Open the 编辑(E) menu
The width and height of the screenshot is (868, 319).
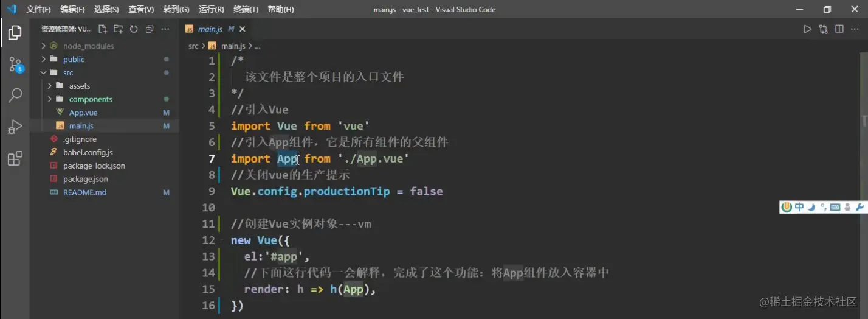click(x=73, y=10)
